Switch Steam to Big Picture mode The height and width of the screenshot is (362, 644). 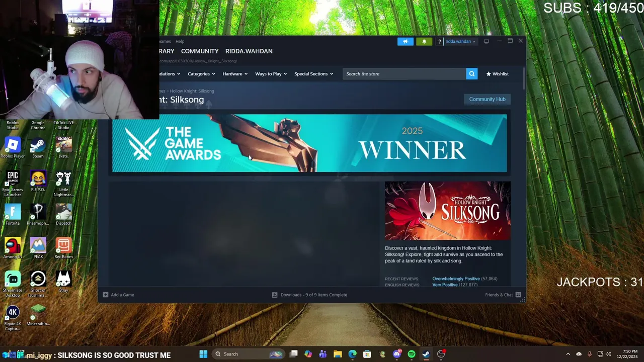coord(486,41)
